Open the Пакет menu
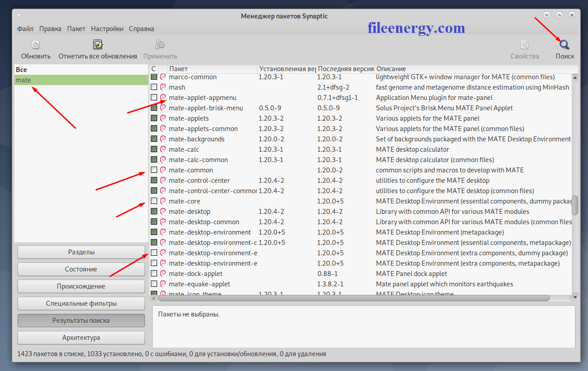Image resolution: width=588 pixels, height=371 pixels. click(x=76, y=28)
